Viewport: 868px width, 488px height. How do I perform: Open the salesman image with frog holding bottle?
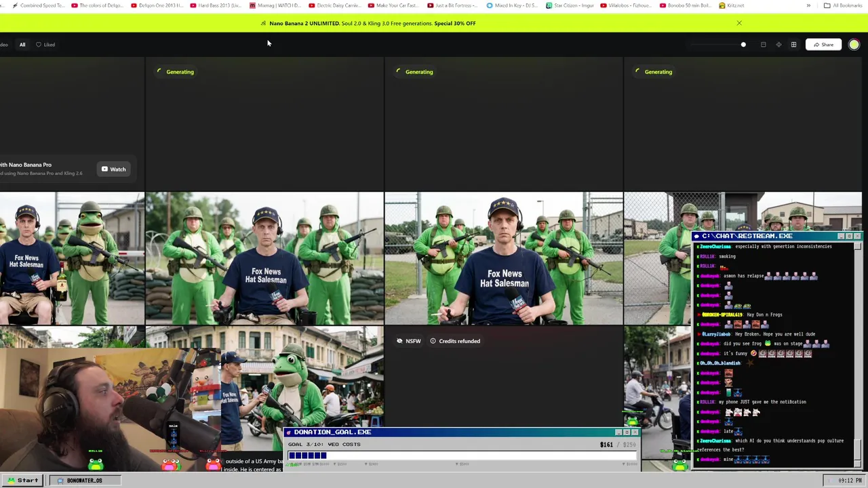point(72,258)
